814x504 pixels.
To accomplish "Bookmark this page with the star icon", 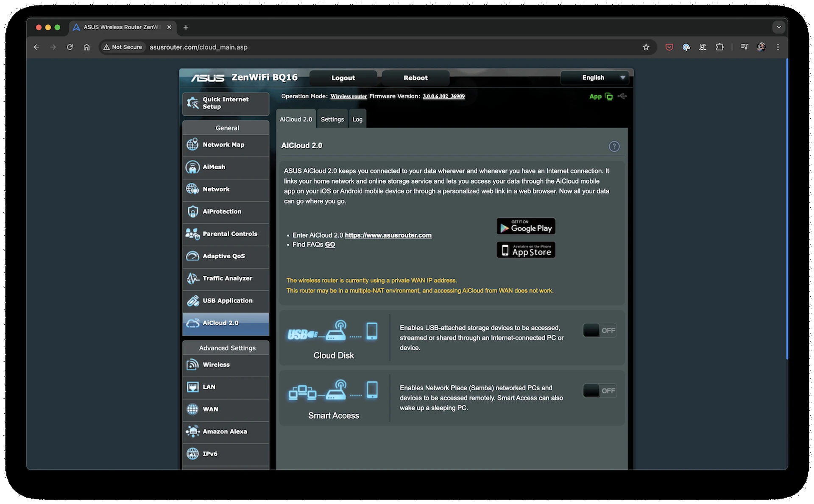I will (x=646, y=47).
